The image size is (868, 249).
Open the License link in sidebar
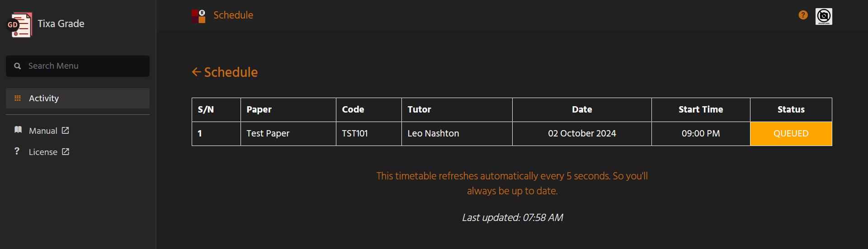point(43,152)
